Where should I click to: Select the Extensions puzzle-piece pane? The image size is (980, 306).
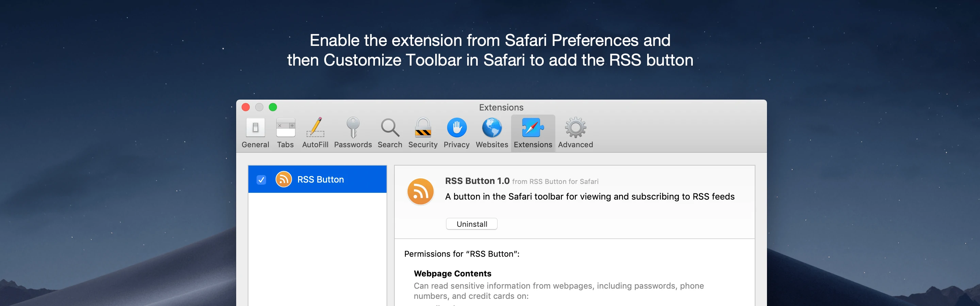coord(533,133)
